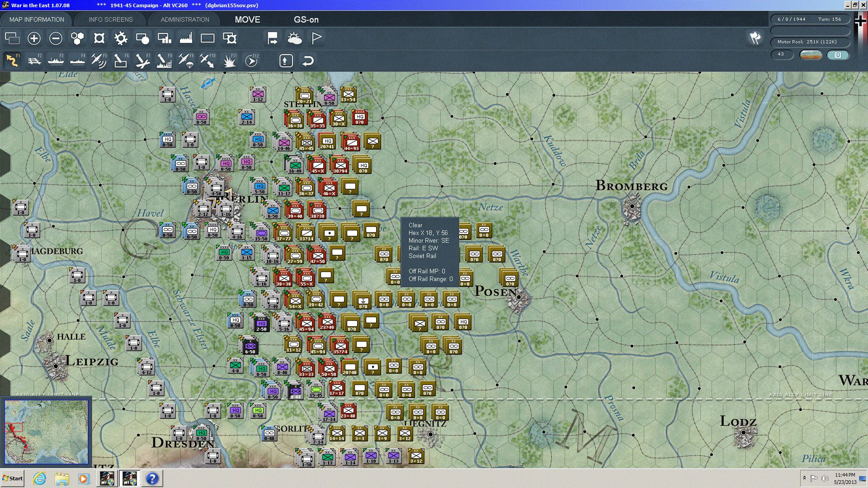The image size is (868, 488).
Task: Click the flag with arrow icon
Action: pos(273,38)
